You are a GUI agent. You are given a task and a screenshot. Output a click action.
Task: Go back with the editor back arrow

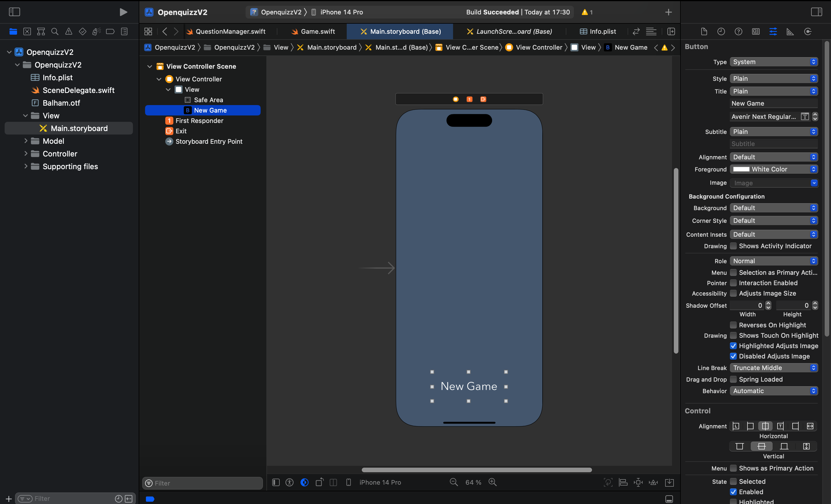(165, 32)
